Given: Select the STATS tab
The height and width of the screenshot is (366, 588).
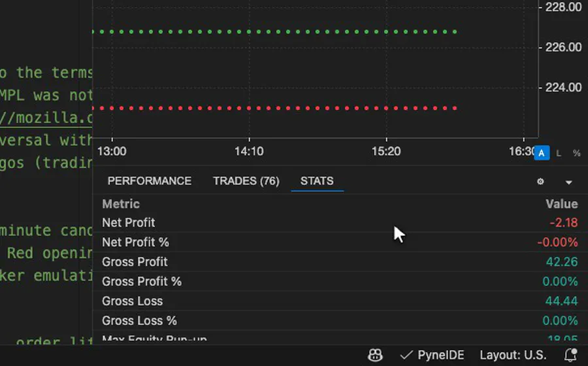Looking at the screenshot, I should coord(317,181).
